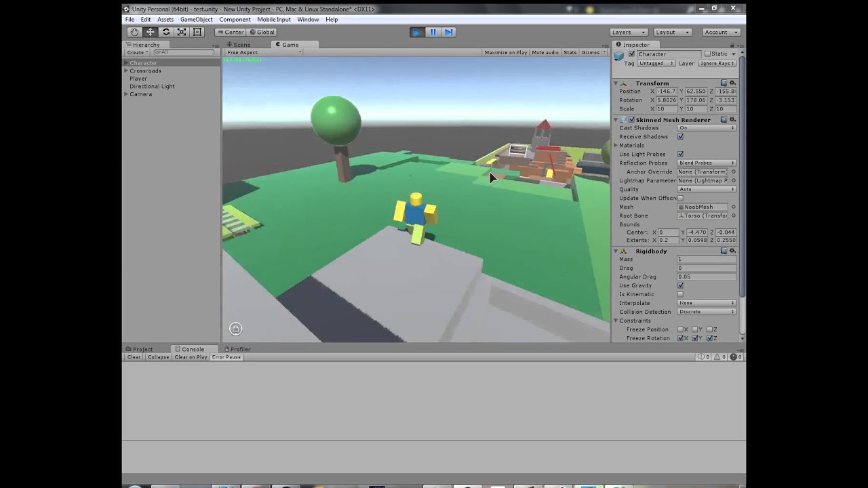Enable Is Kinematic checkbox
Viewport: 868px width, 488px height.
[680, 294]
